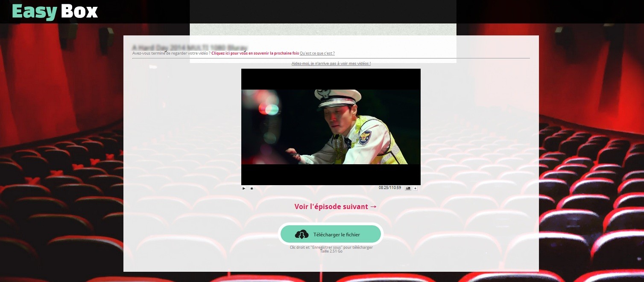This screenshot has width=644, height=282.
Task: Click the 08:25/110:59 time display
Action: [x=389, y=188]
